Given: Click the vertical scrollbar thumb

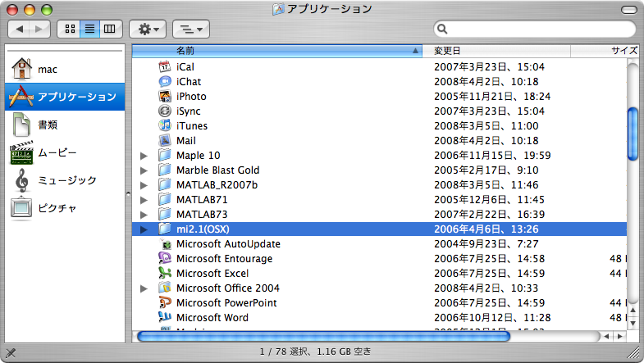Looking at the screenshot, I should point(633,134).
